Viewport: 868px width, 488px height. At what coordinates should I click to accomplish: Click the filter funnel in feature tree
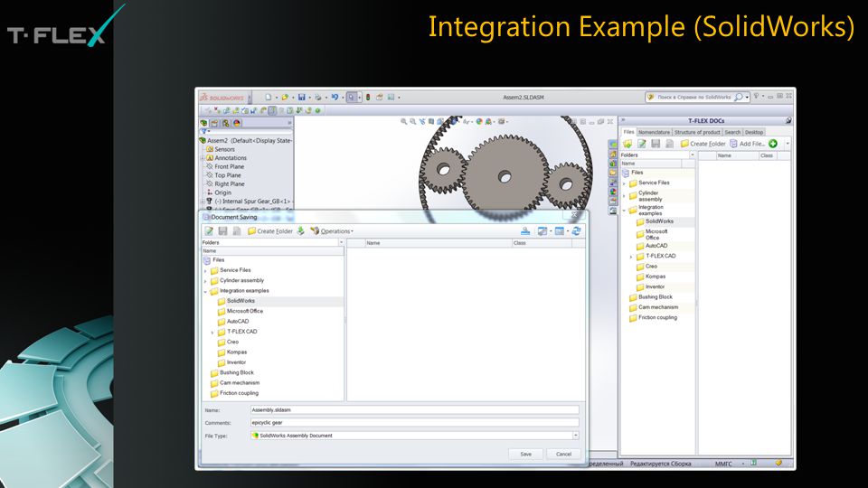click(x=203, y=132)
